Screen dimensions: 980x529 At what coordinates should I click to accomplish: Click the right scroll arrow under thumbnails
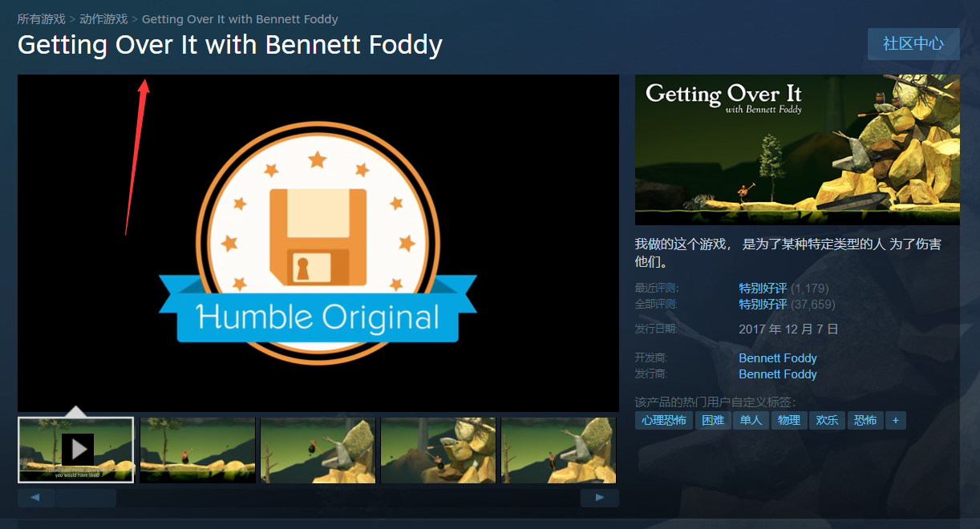pyautogui.click(x=600, y=499)
